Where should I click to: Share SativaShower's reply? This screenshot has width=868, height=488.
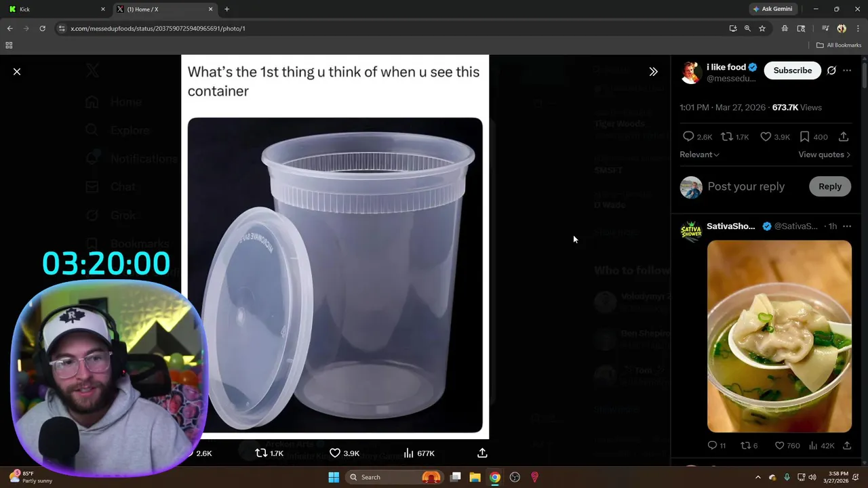point(847,445)
